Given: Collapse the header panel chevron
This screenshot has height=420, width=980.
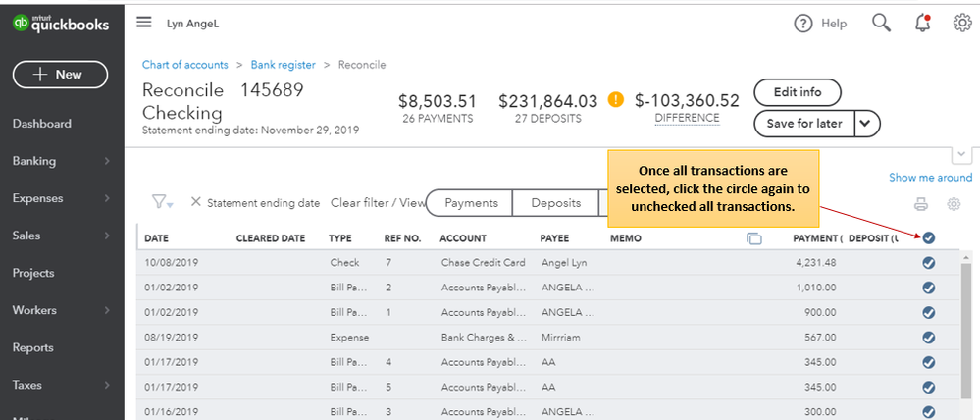Looking at the screenshot, I should 961,154.
